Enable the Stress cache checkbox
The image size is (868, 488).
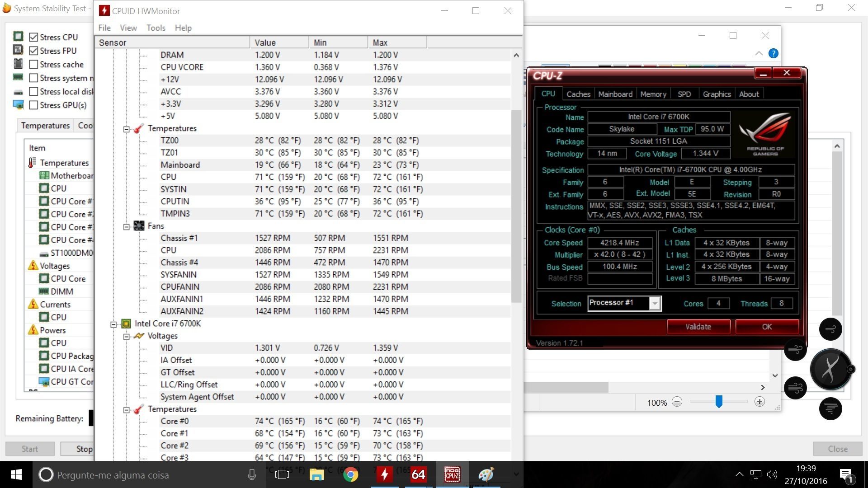point(33,64)
